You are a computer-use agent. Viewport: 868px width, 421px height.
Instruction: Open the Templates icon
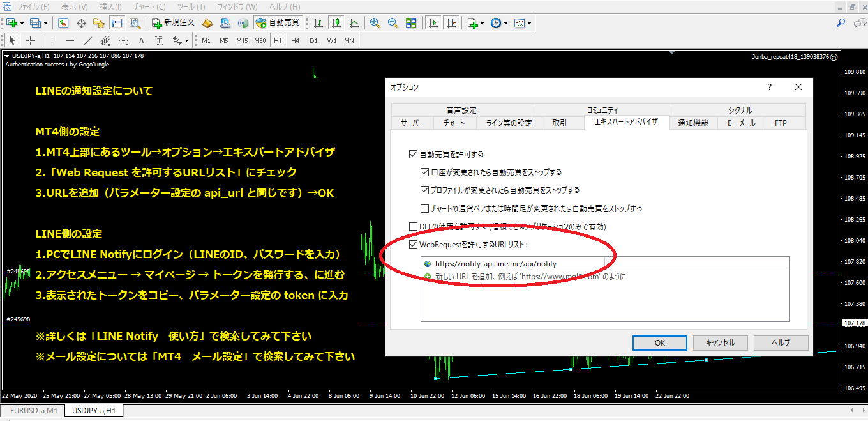pyautogui.click(x=520, y=23)
